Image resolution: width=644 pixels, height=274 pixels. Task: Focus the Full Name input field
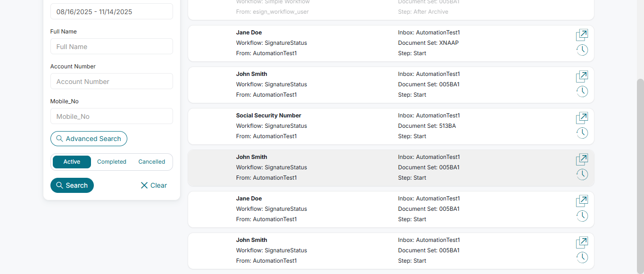coord(112,47)
